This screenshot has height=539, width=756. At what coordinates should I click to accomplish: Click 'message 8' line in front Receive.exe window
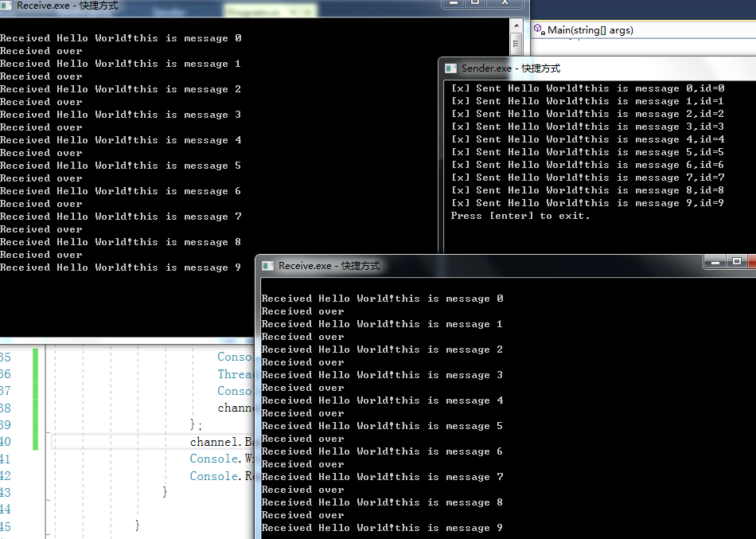tap(382, 502)
